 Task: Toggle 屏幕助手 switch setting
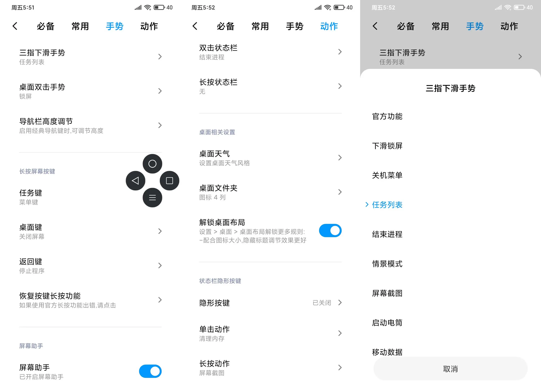point(150,371)
